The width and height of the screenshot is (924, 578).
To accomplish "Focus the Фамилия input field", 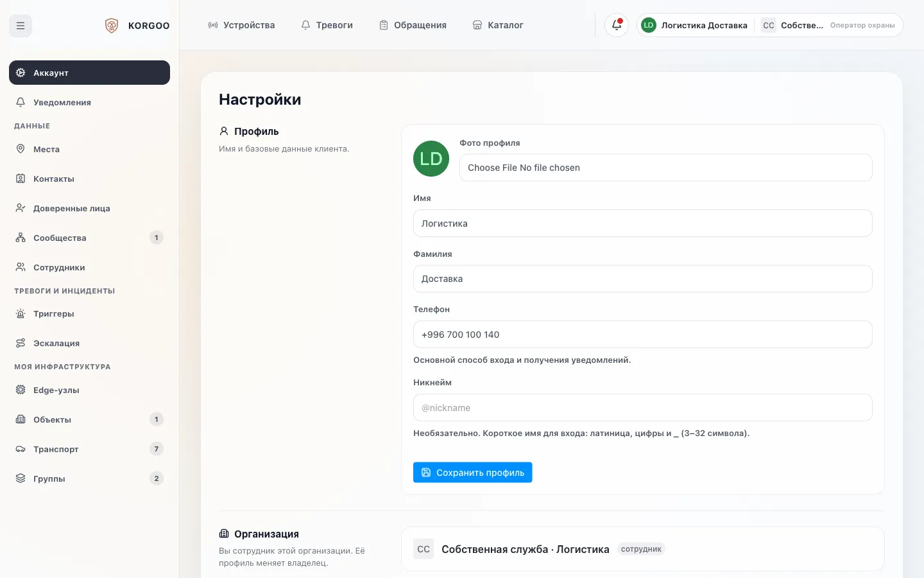I will click(x=643, y=279).
